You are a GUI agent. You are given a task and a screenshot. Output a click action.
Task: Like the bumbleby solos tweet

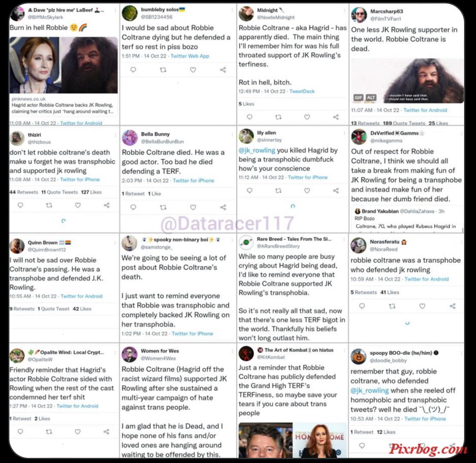193,70
